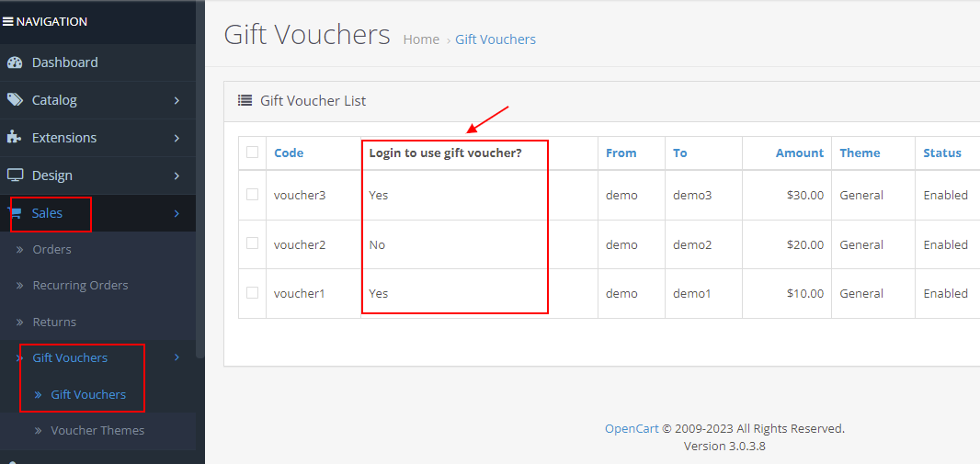Sort the table by Amount column
The width and height of the screenshot is (980, 464).
pyautogui.click(x=799, y=153)
